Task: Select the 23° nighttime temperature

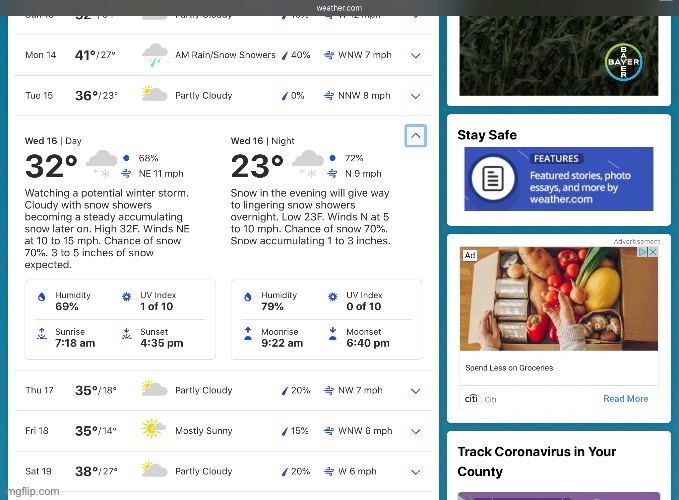Action: (257, 166)
